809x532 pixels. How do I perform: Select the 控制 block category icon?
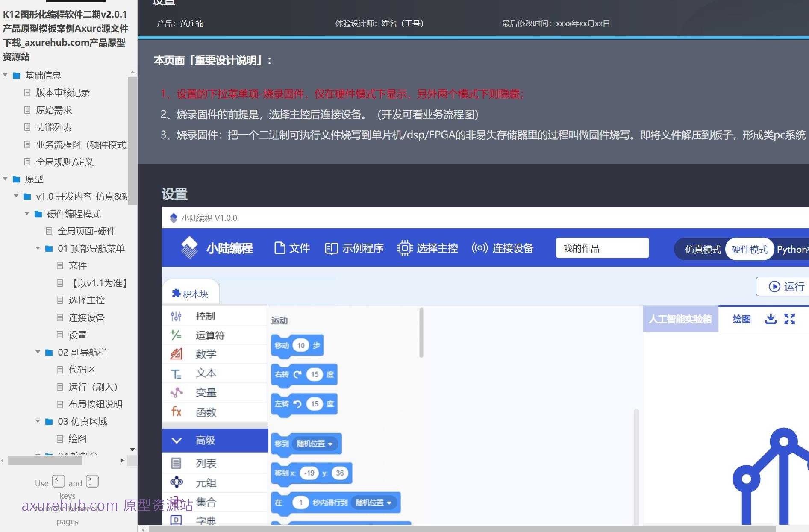176,316
